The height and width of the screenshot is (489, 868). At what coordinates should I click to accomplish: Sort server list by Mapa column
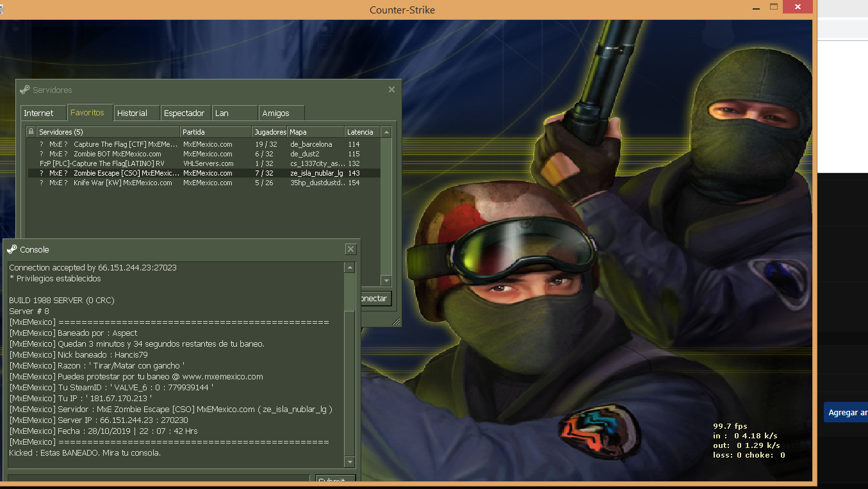pos(316,131)
